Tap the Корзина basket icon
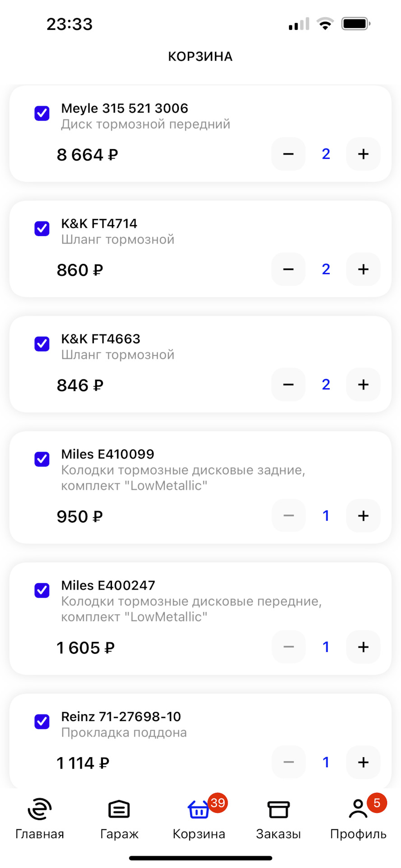 click(x=199, y=809)
